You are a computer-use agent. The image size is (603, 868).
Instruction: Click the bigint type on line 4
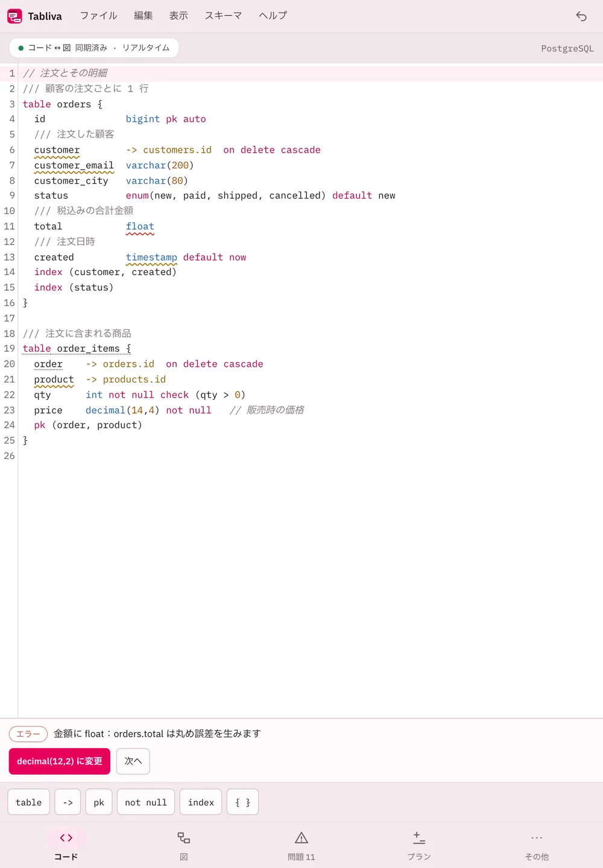pos(143,119)
